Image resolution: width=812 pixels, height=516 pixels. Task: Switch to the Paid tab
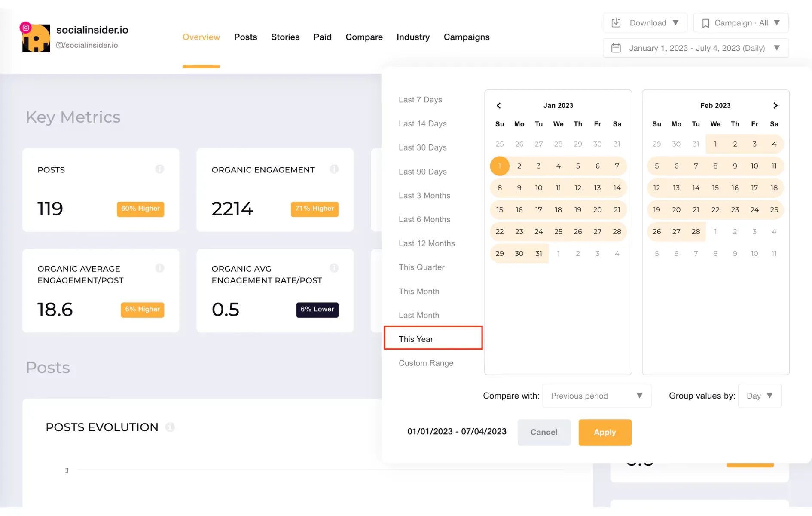point(323,37)
